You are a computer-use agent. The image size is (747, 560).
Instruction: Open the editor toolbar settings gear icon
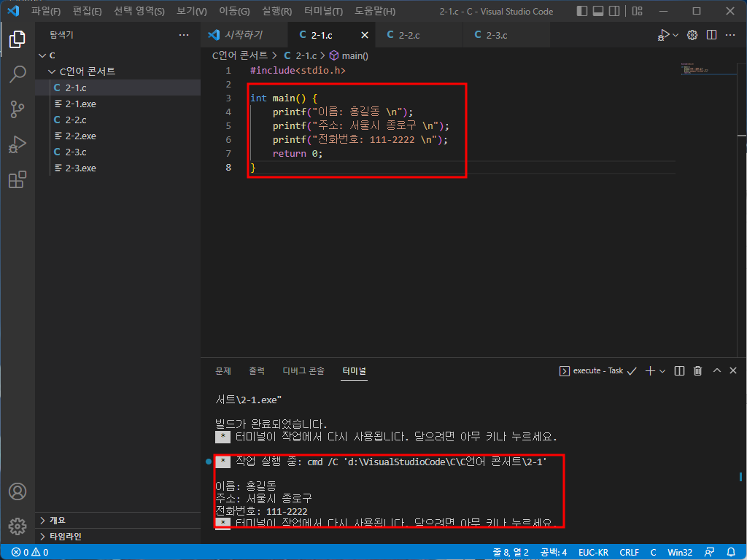(x=692, y=35)
